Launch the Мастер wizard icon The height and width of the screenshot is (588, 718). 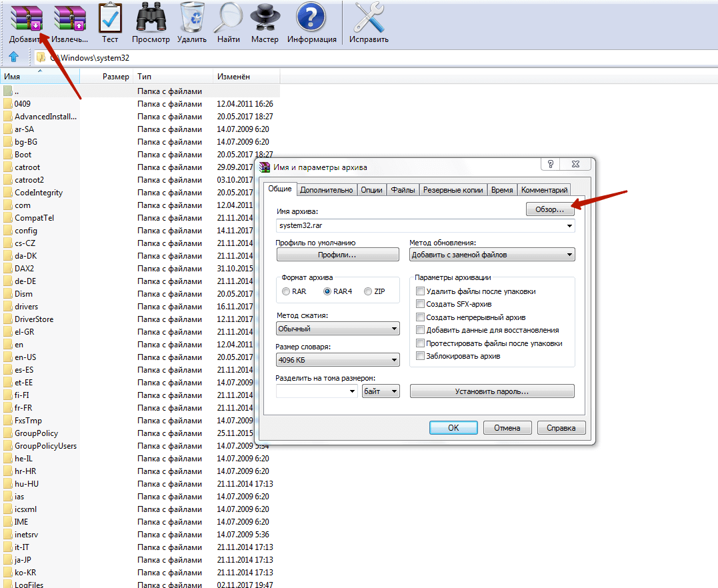(x=265, y=18)
